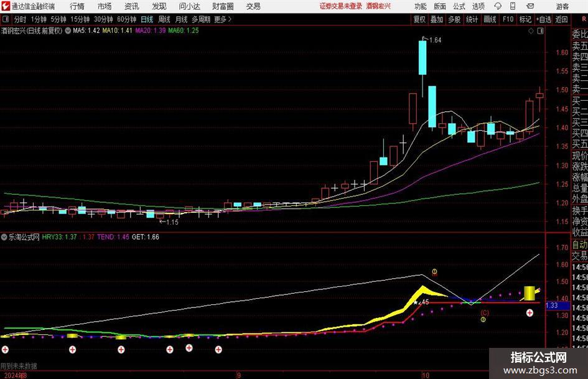
Task: Open the 行情 menu
Action: pos(77,6)
